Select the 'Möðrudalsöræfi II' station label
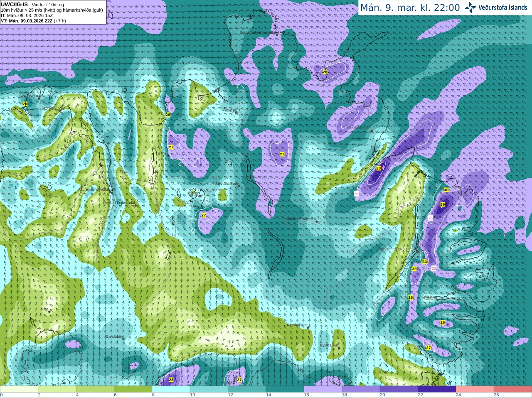The image size is (532, 398). point(301,219)
